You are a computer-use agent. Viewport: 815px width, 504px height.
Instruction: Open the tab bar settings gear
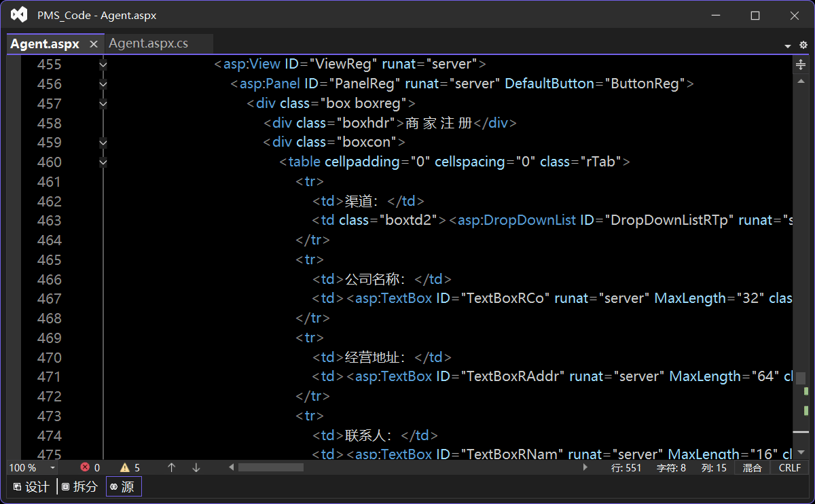coord(803,45)
